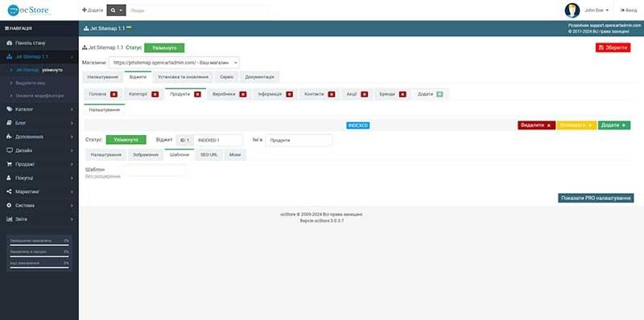This screenshot has height=320, width=644.
Task: Click the Звіти bar chart icon
Action: (x=10, y=219)
